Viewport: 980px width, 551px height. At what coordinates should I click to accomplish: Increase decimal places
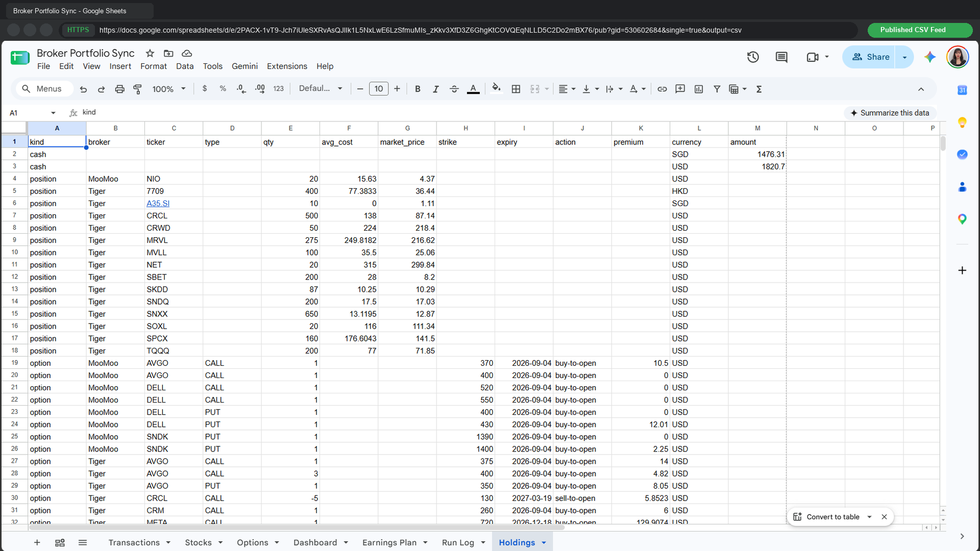coord(260,89)
